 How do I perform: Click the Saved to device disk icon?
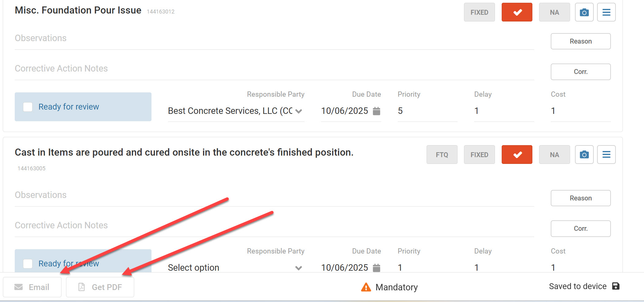click(x=616, y=286)
